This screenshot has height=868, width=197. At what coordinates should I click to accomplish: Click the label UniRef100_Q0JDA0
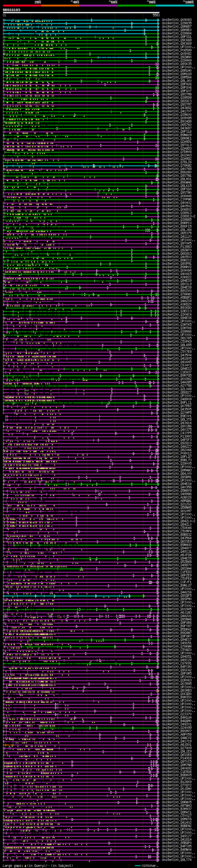click(x=177, y=789)
